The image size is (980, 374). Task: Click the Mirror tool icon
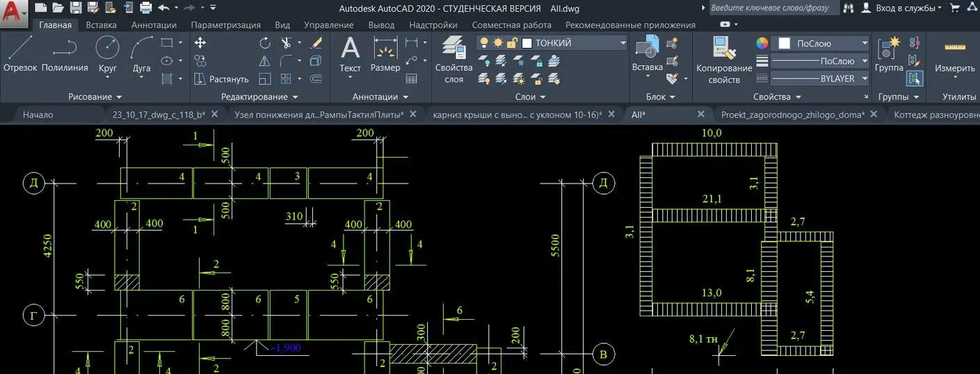pos(265,60)
